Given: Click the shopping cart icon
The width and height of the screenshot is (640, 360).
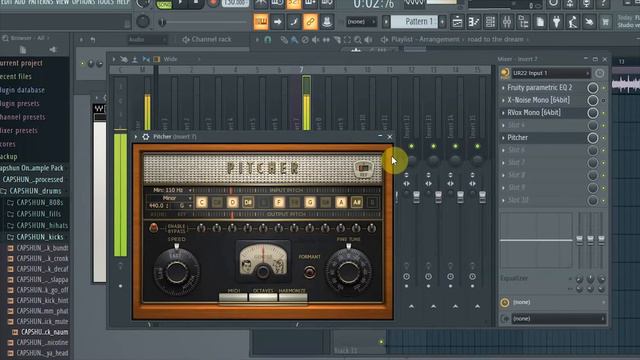Looking at the screenshot, I should (606, 22).
